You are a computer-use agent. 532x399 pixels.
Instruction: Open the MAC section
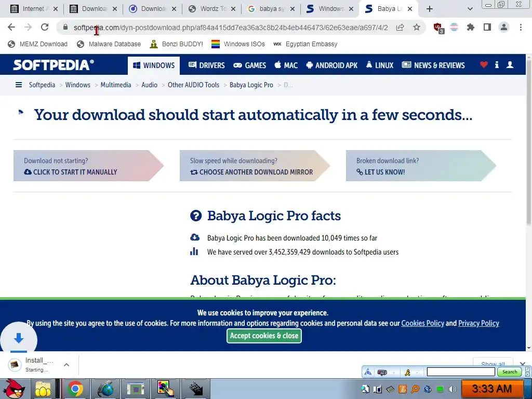286,65
